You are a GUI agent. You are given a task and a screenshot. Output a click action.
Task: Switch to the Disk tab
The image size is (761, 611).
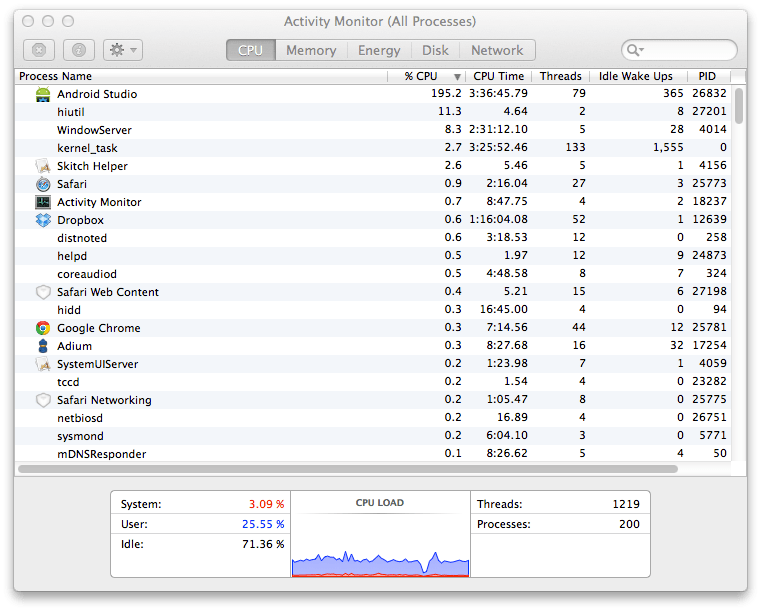[435, 50]
